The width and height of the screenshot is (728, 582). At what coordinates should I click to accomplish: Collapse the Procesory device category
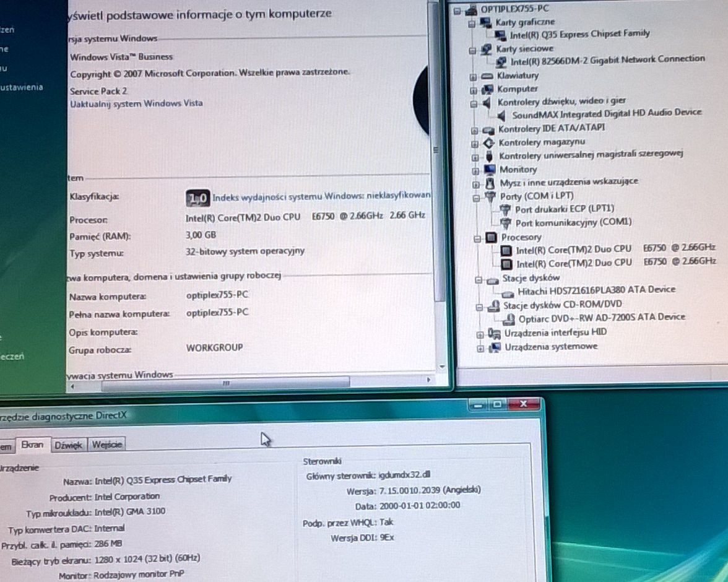[477, 238]
